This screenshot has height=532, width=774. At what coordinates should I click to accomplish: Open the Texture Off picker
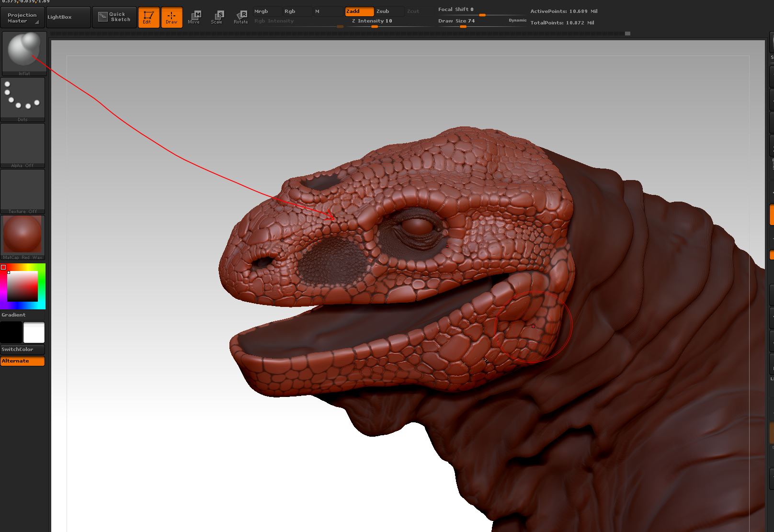(x=23, y=192)
